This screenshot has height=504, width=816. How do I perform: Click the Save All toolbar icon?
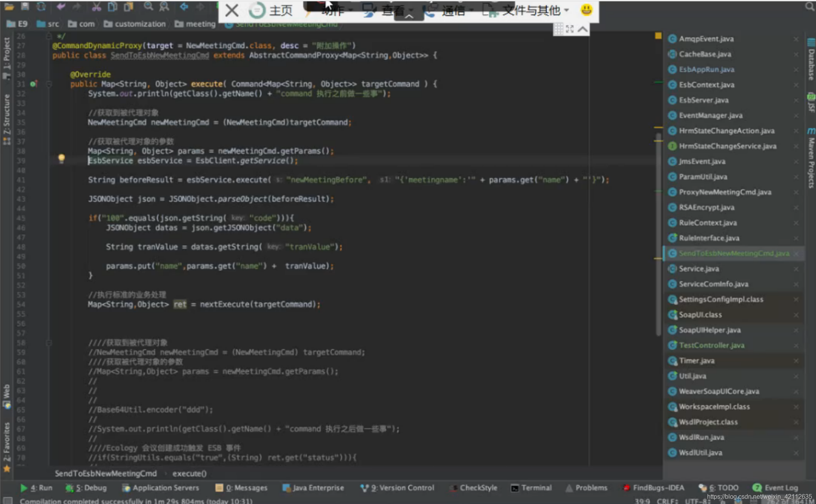(x=25, y=6)
